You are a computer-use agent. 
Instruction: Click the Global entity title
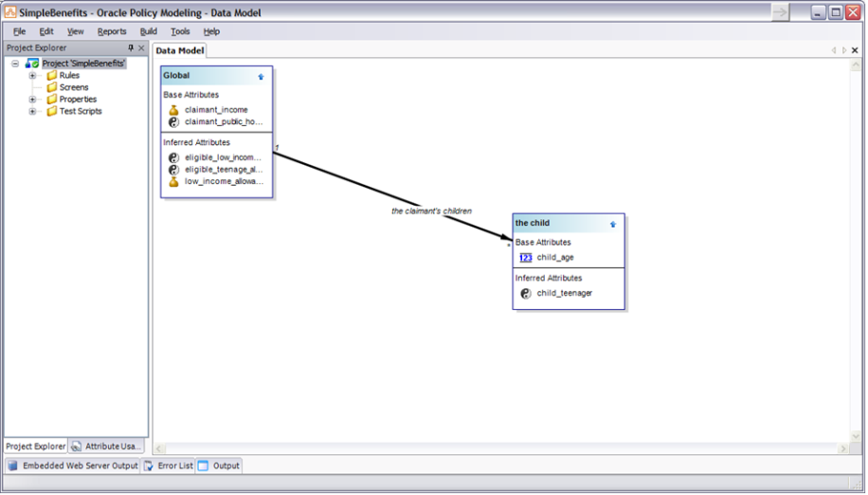[176, 76]
